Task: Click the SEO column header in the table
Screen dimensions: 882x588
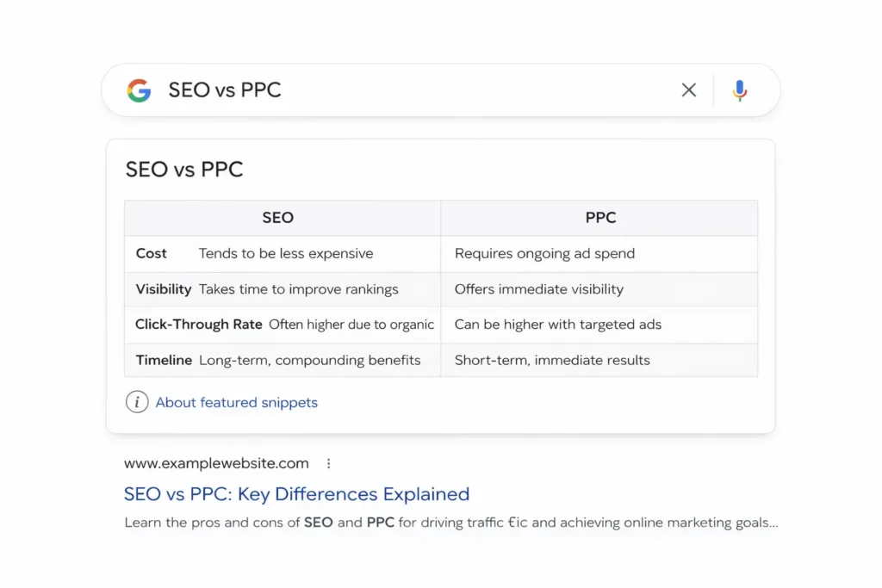Action: [279, 217]
